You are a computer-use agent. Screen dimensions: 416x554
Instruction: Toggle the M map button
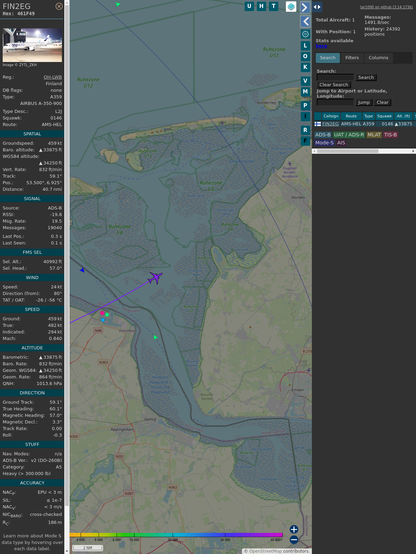tap(305, 92)
